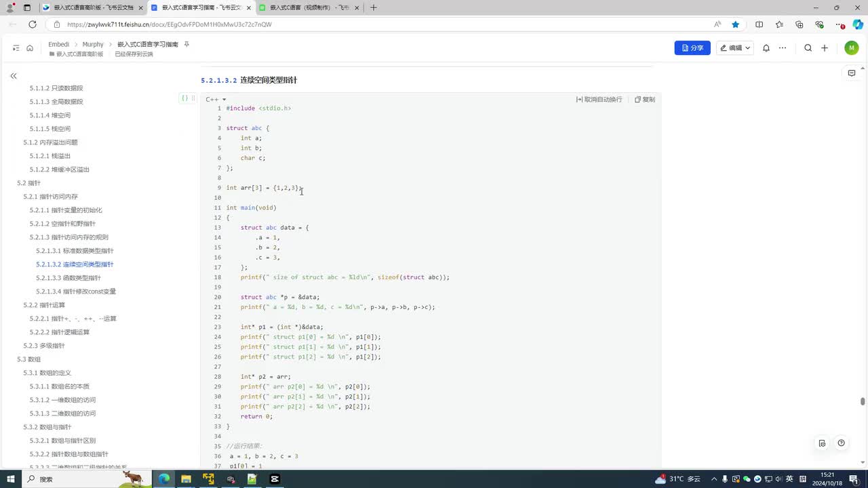Pin the document with pin icon
This screenshot has width=868, height=488.
point(186,44)
